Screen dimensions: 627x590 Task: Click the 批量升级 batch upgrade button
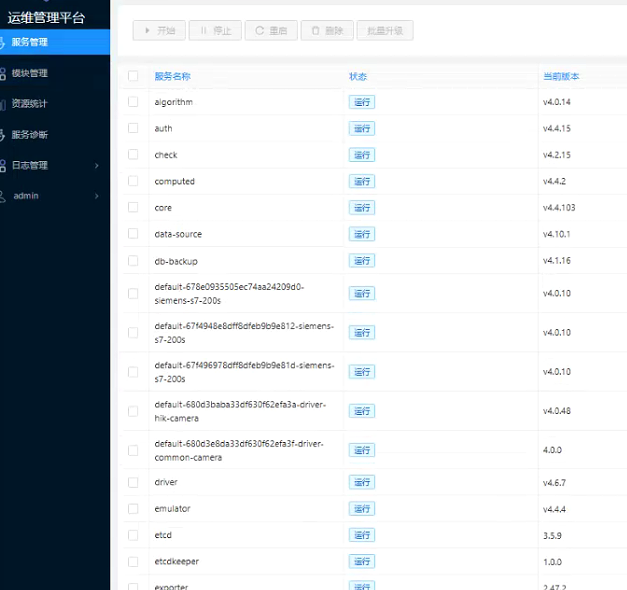click(x=385, y=30)
